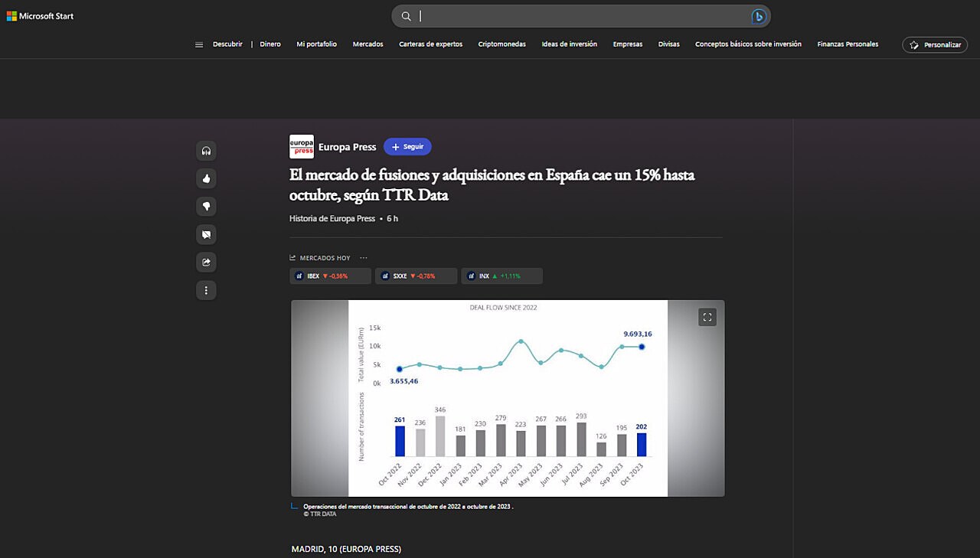Go to Descubrir section
The image size is (980, 558).
point(227,44)
